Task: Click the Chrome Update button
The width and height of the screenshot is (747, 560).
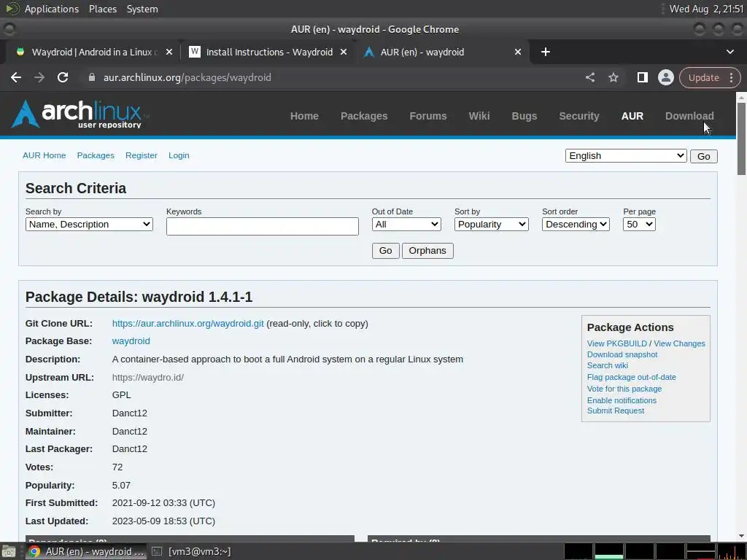Action: pyautogui.click(x=703, y=77)
